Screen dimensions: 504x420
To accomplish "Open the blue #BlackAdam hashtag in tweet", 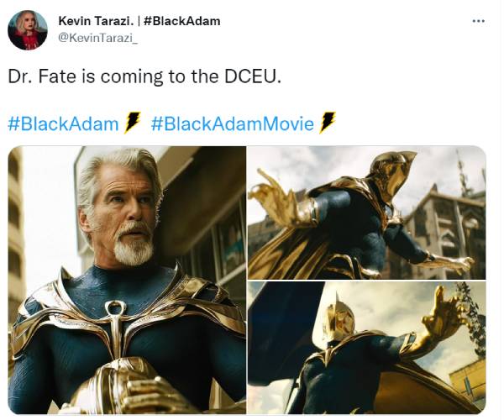I will pos(63,124).
